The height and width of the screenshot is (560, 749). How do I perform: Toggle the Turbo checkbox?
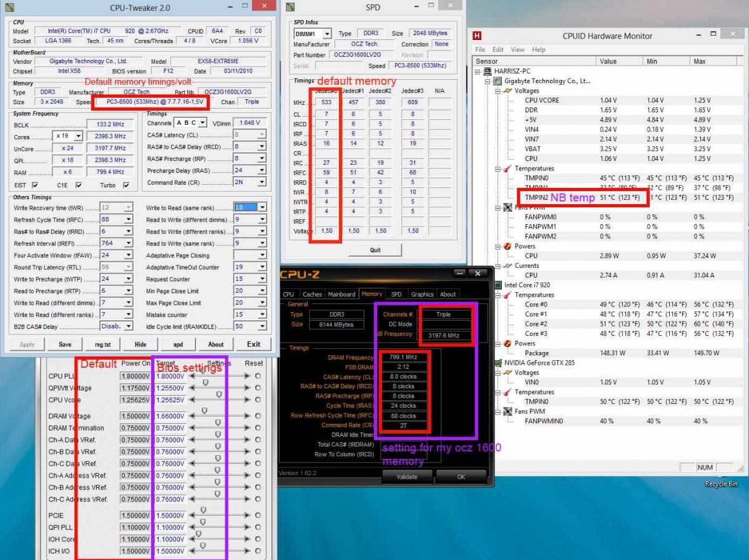[x=126, y=185]
